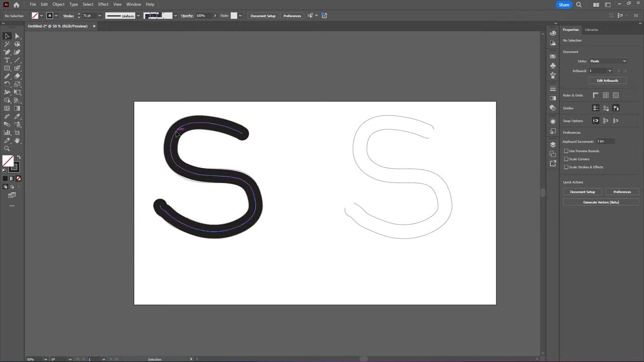Screen dimensions: 644x362
Task: Check Use Preview Bounds
Action: 566,151
